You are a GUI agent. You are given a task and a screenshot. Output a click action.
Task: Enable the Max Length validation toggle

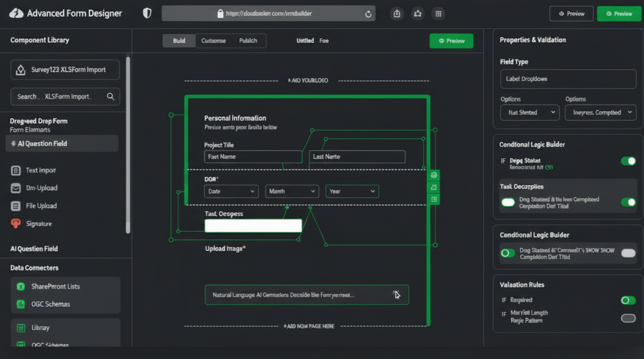628,318
